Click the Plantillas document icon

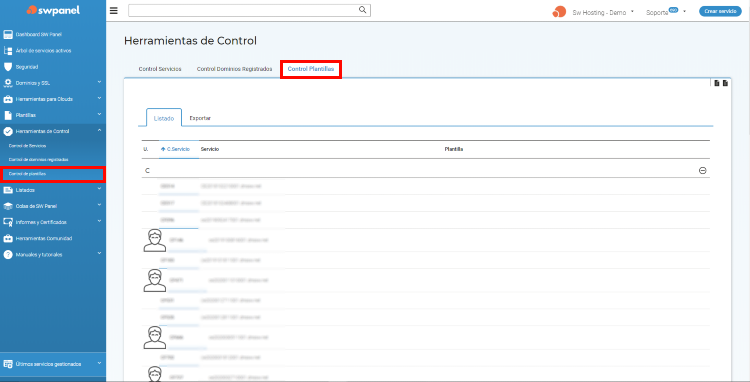(7, 115)
